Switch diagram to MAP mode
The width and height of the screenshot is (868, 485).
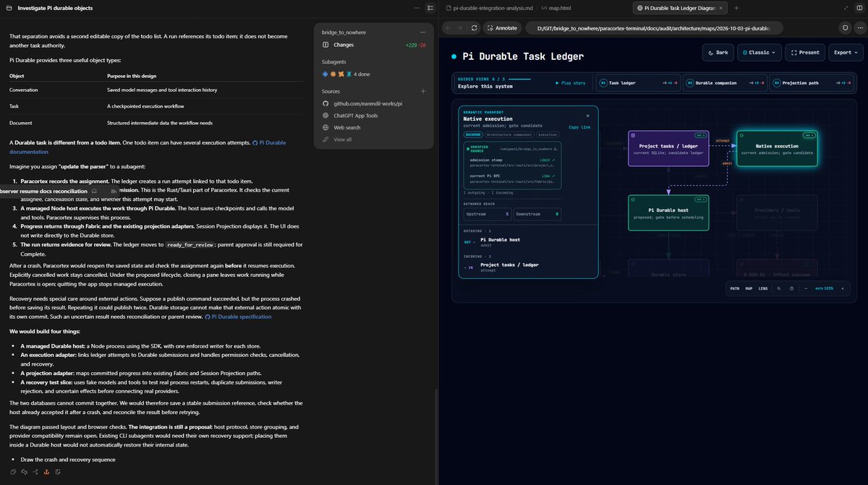pos(749,288)
